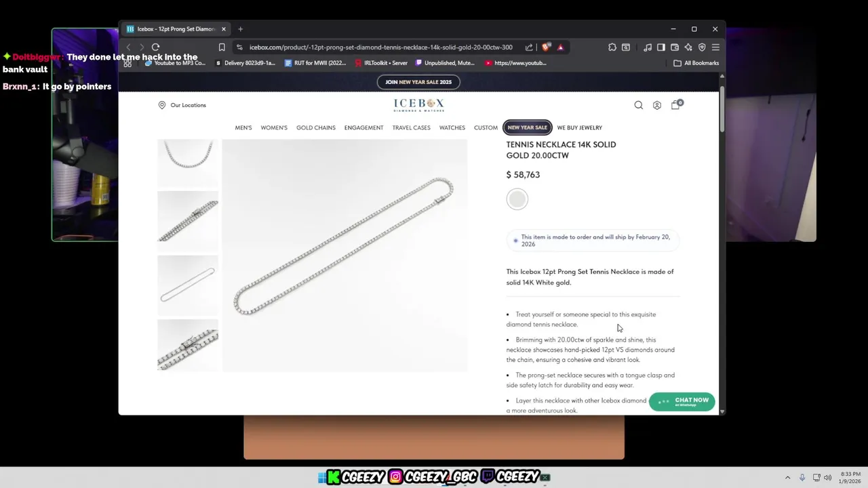Open the Icebox site search magnifier
Screen dimensions: 868x488
tap(638, 105)
